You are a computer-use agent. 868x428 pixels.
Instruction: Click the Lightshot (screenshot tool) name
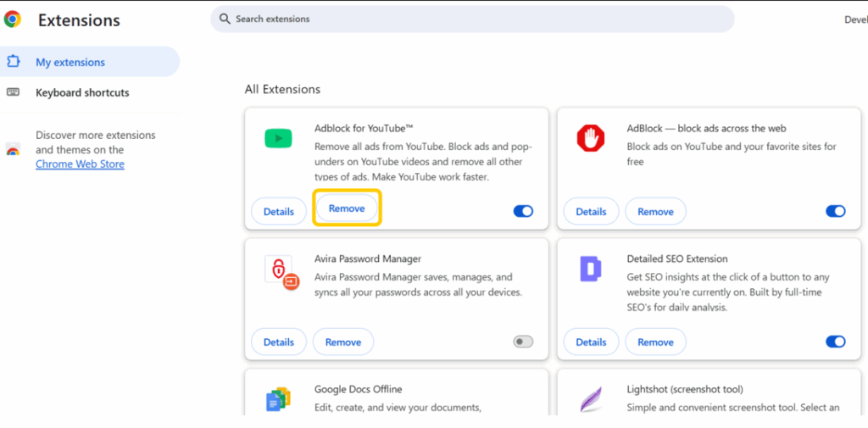685,389
